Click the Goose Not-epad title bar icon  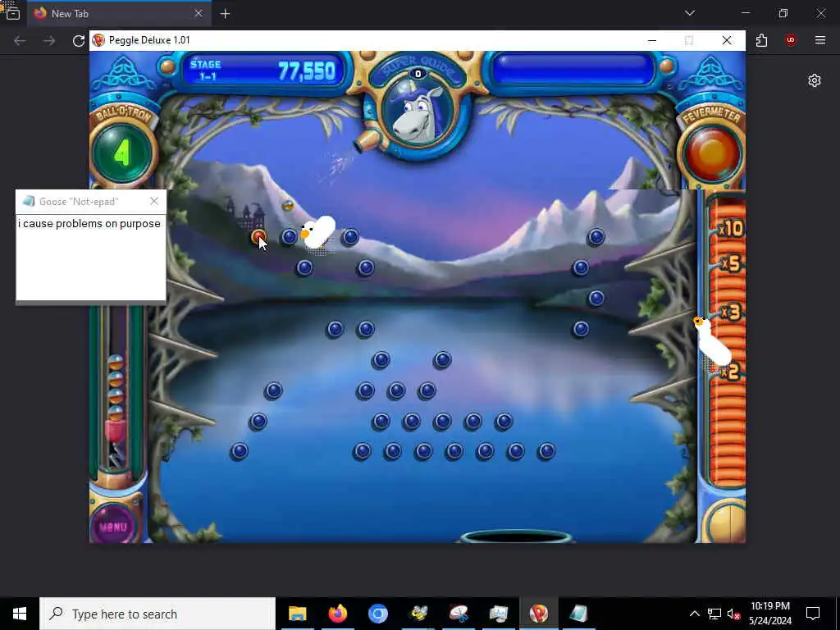tap(29, 202)
